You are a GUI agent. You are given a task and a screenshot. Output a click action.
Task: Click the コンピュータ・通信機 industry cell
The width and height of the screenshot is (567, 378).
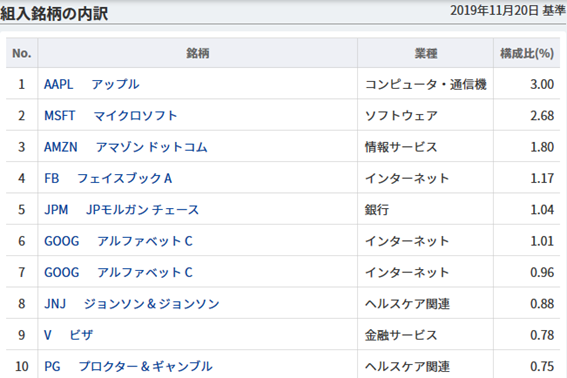(x=426, y=84)
